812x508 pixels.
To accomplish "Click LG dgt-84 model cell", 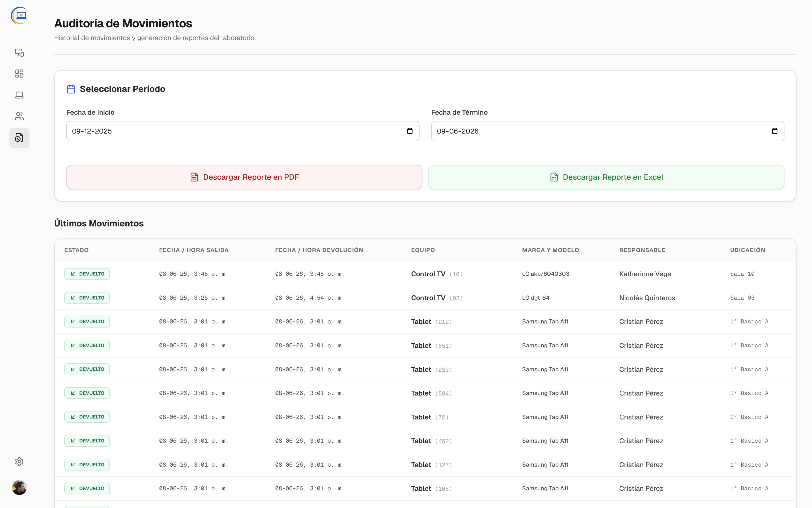I will pos(536,298).
